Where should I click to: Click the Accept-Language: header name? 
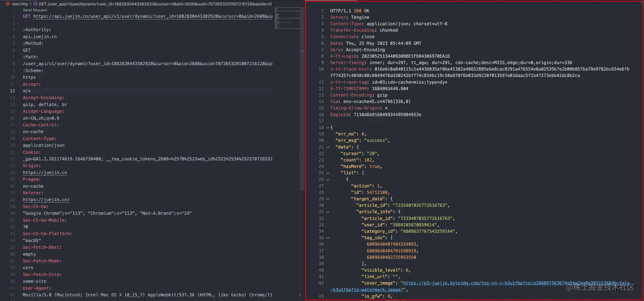click(x=43, y=111)
